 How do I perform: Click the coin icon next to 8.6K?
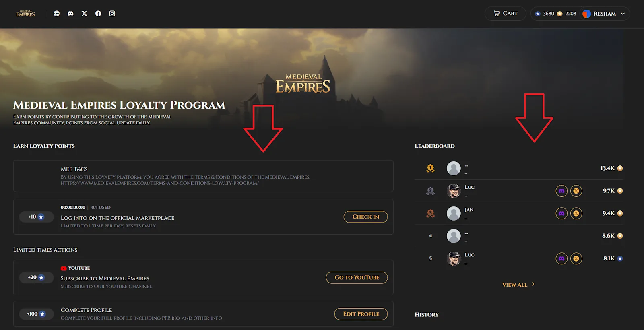[x=620, y=236]
